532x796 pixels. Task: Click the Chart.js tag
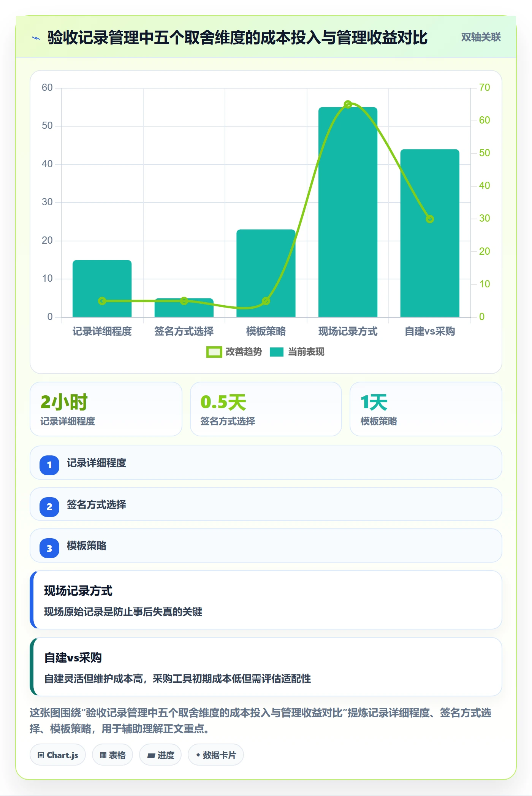tap(58, 755)
